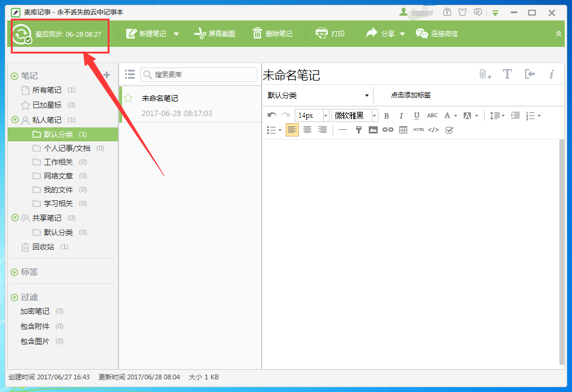Start a screen capture with 屏幕截图
572x392 pixels.
click(215, 34)
